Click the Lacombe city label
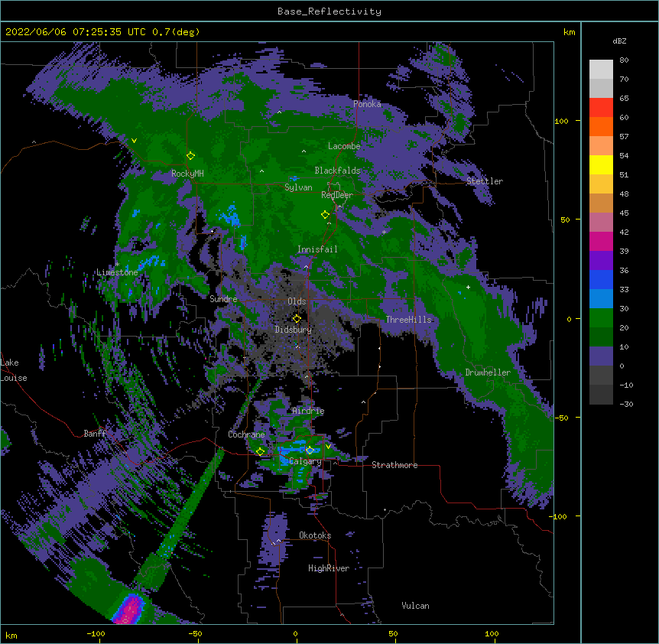 click(344, 146)
